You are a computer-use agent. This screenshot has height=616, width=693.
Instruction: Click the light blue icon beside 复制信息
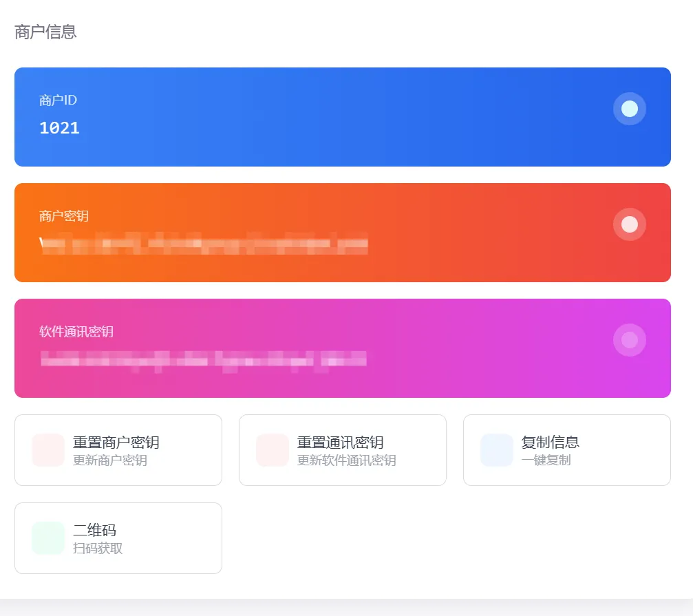(x=497, y=450)
